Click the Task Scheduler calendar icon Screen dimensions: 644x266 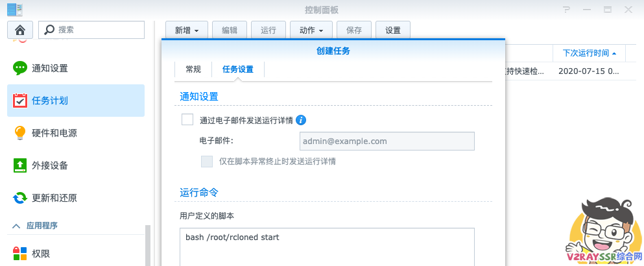pos(20,101)
